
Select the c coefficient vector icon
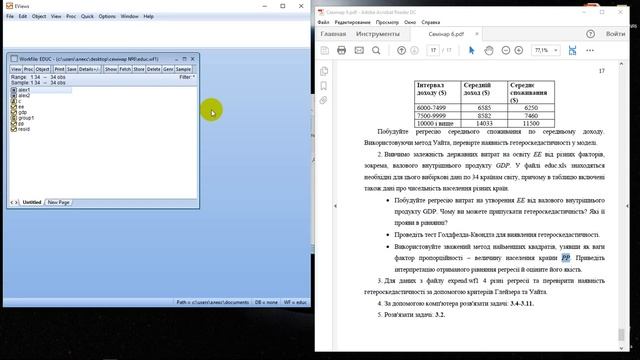pyautogui.click(x=14, y=101)
